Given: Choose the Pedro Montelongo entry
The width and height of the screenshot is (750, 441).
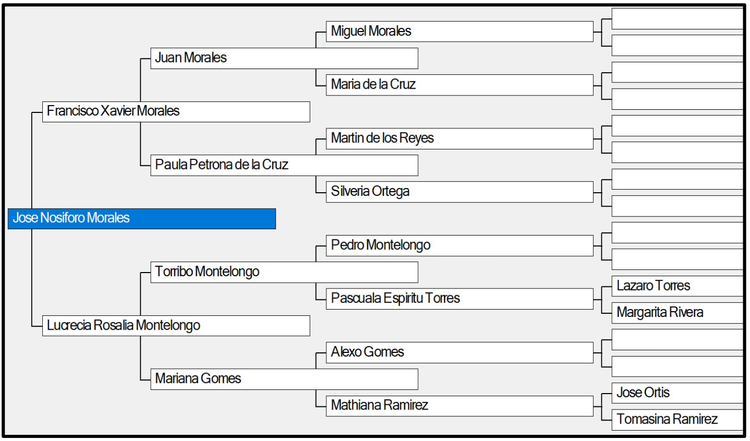Looking at the screenshot, I should [x=460, y=245].
